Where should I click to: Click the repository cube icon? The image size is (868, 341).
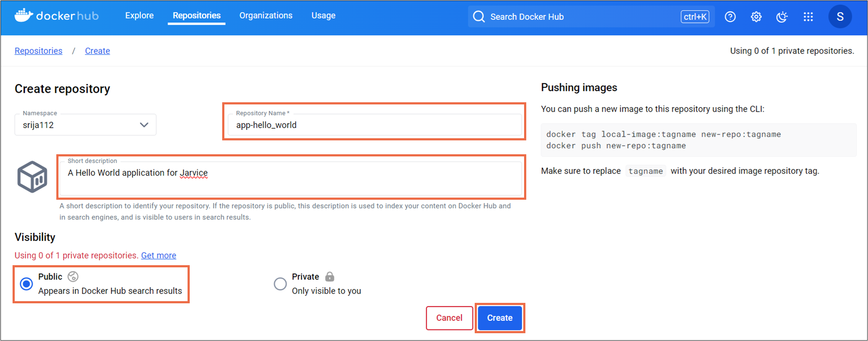click(x=32, y=177)
